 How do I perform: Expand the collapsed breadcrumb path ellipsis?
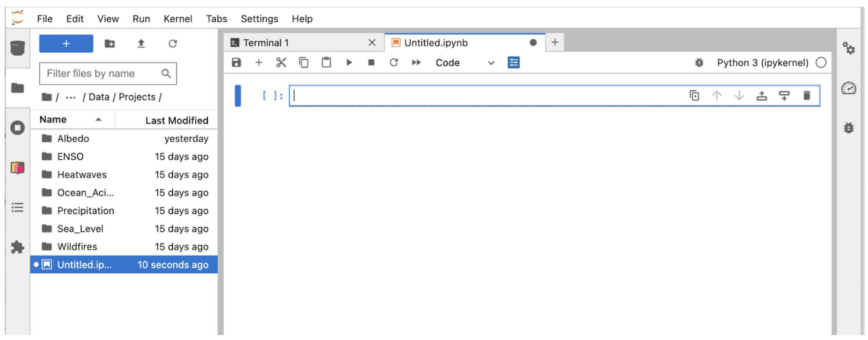(x=71, y=98)
